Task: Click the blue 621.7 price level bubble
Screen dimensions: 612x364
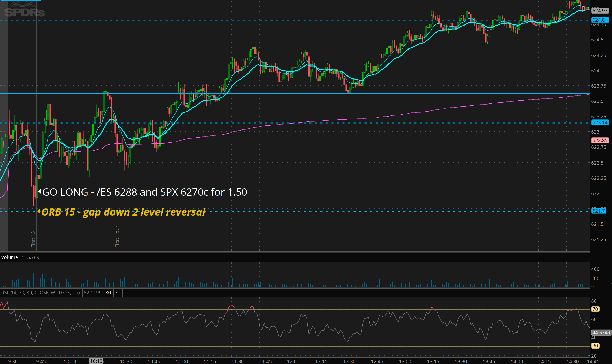Action: (x=599, y=211)
